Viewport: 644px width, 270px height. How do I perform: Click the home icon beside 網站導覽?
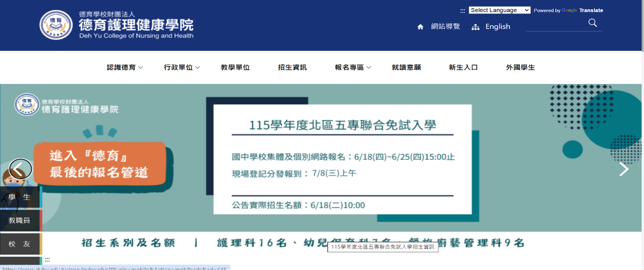click(420, 27)
